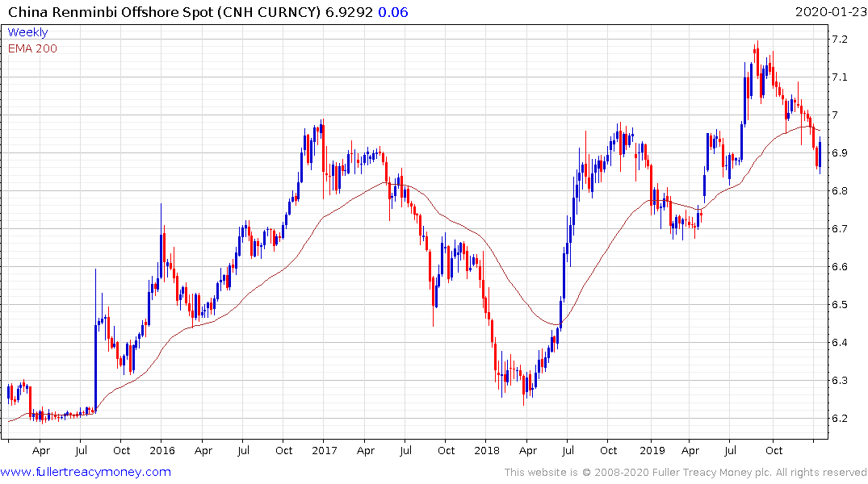Click the 6.6 price axis label

839,267
